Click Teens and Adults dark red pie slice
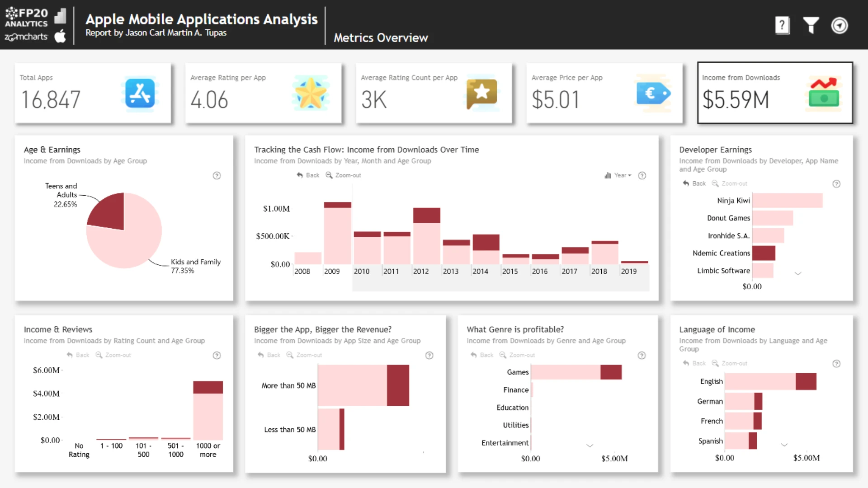 [x=109, y=211]
